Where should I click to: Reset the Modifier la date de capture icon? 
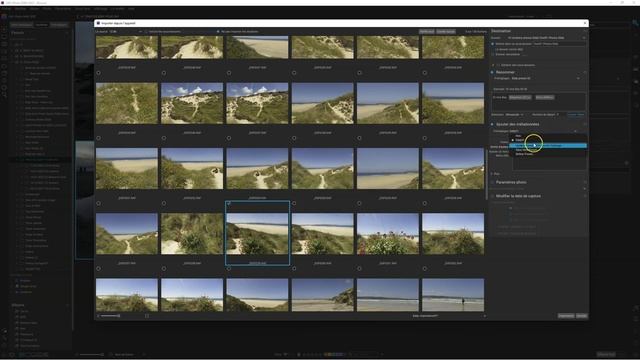(584, 196)
